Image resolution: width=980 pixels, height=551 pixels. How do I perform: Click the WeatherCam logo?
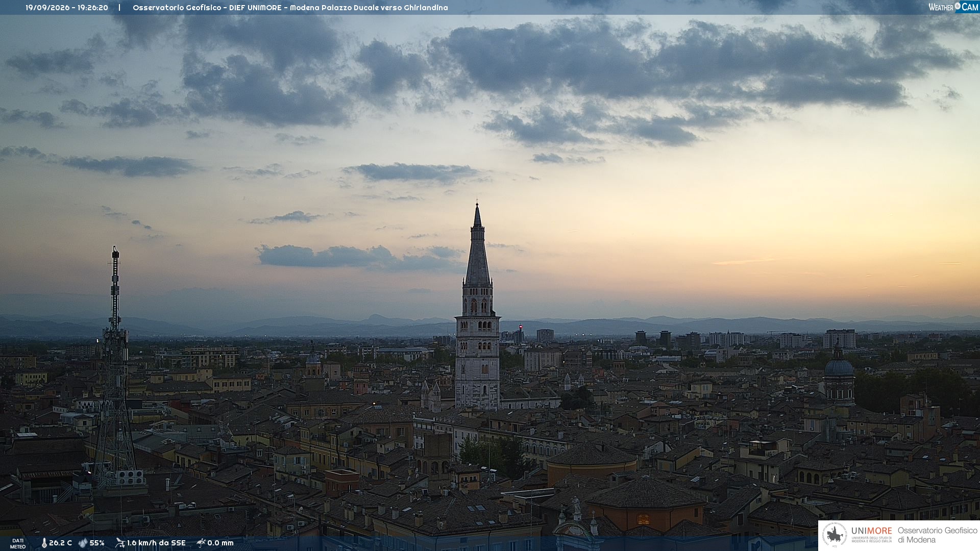coord(953,7)
